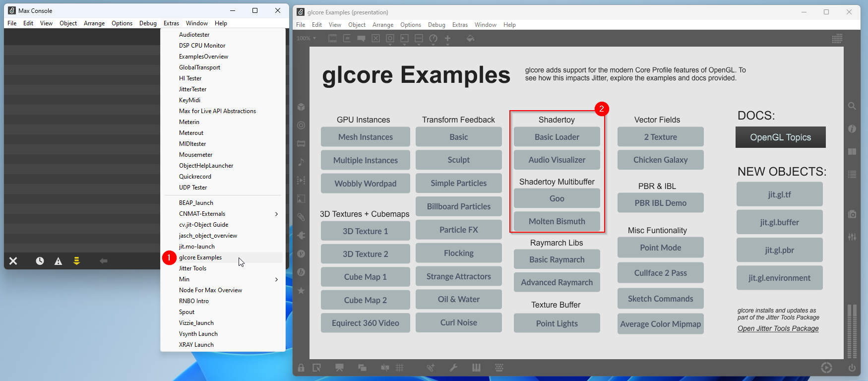
Task: Click the audio level meter in right sidebar
Action: [x=852, y=331]
